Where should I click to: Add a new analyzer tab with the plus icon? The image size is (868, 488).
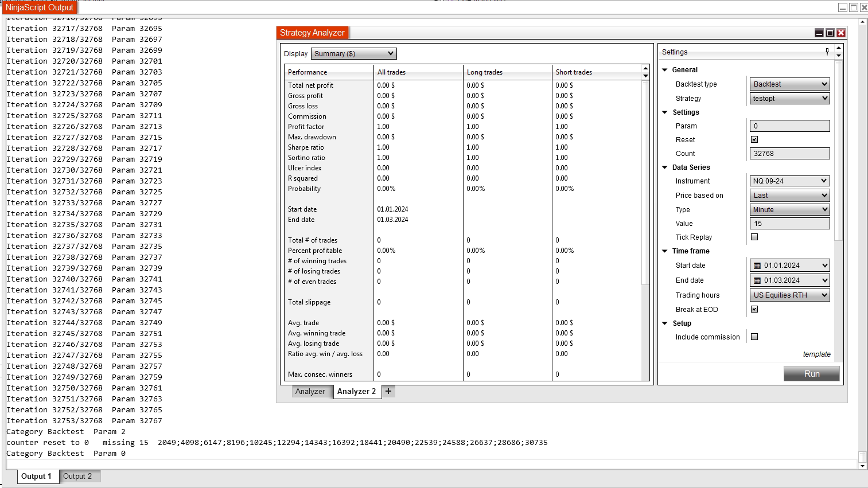[x=388, y=391]
